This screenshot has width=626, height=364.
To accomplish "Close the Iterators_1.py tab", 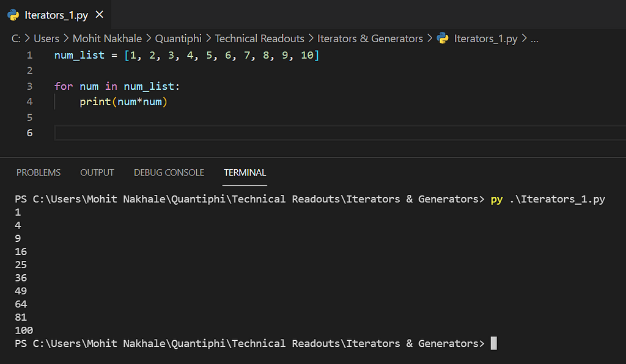I will click(100, 15).
